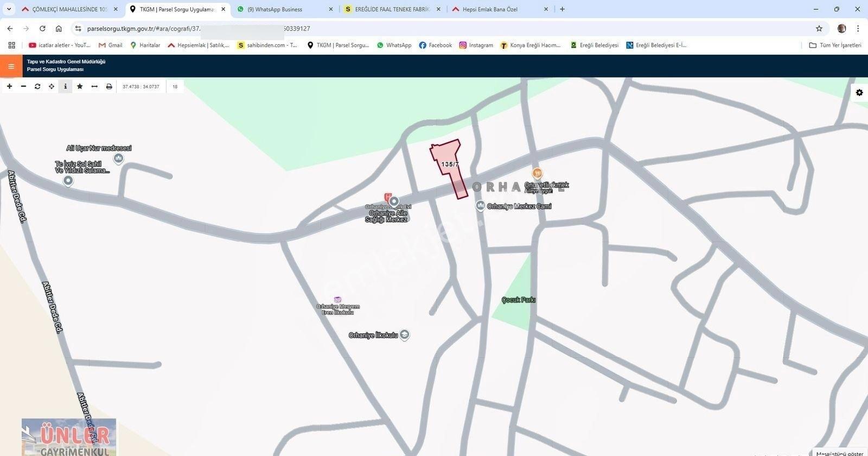Image resolution: width=868 pixels, height=456 pixels.
Task: Select parcel 135/7 on map
Action: (450, 166)
